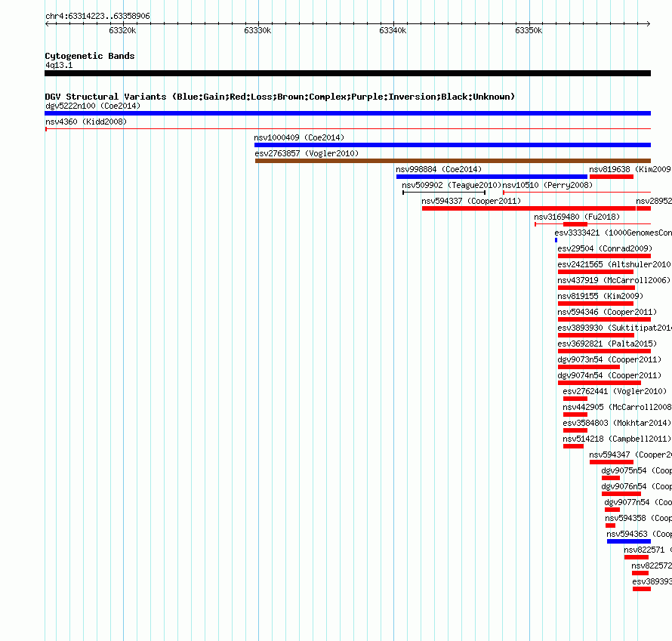Click nsv514218 (Campbell2011) label
This screenshot has height=641, width=672.
tap(617, 439)
